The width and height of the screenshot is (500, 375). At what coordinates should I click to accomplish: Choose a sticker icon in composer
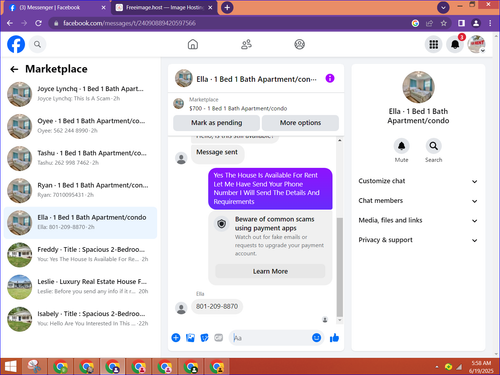[204, 338]
